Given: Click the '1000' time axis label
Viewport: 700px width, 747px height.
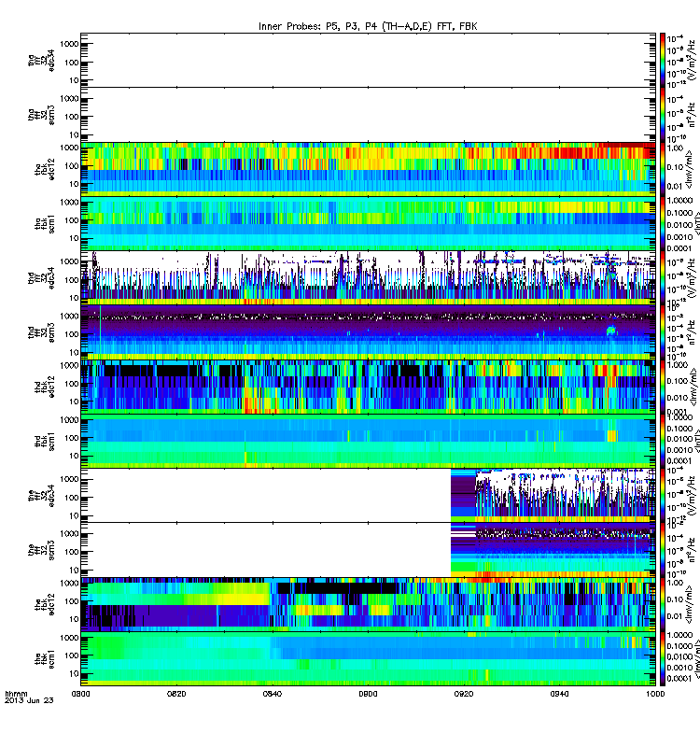Looking at the screenshot, I should [655, 694].
